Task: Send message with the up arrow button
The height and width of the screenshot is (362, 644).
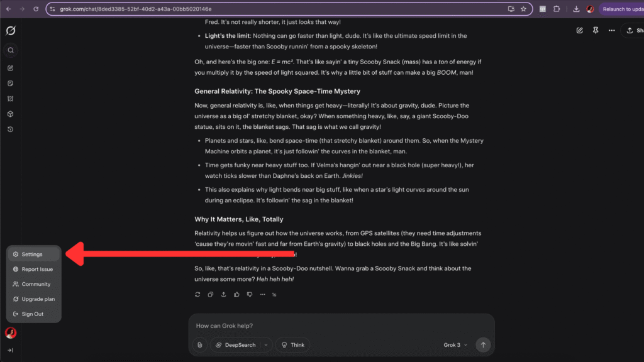Action: coord(483,345)
